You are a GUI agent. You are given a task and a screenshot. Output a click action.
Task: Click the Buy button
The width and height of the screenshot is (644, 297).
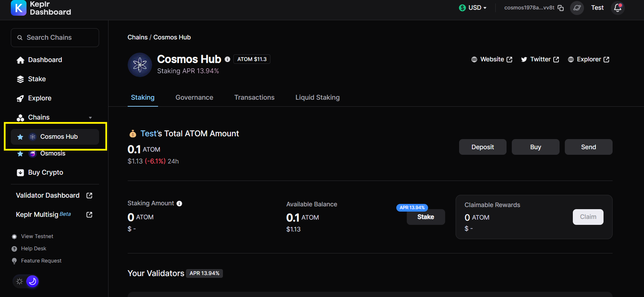(x=536, y=147)
